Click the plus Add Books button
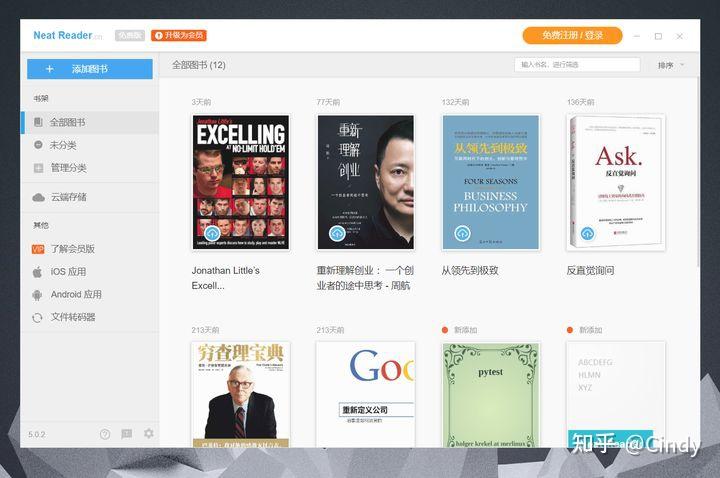 90,69
